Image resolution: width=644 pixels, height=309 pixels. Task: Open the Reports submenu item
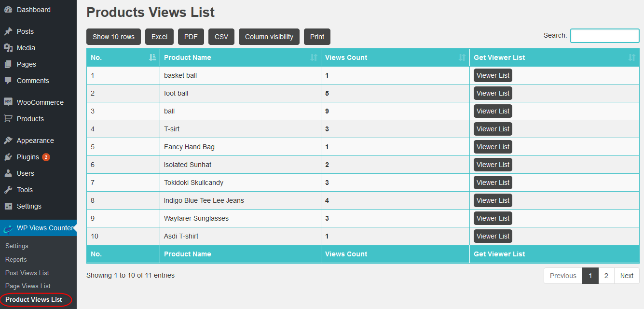click(16, 259)
